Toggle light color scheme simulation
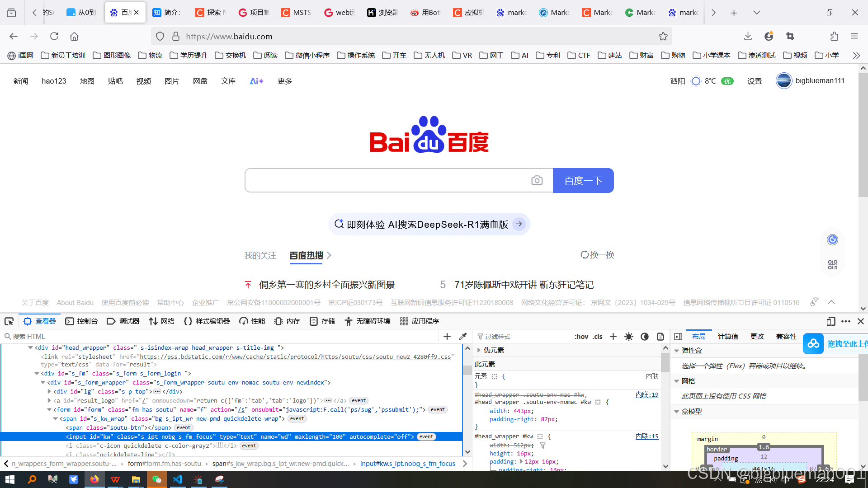The image size is (868, 488). tap(628, 337)
